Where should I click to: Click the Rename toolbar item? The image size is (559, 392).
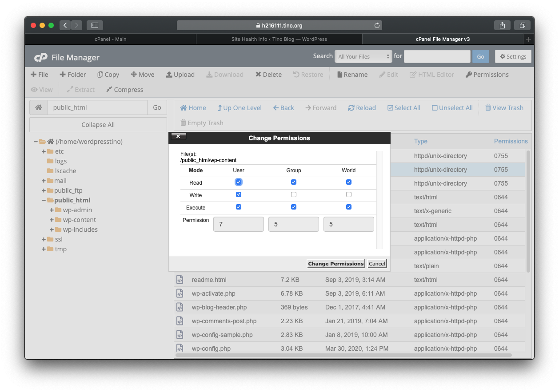point(352,75)
